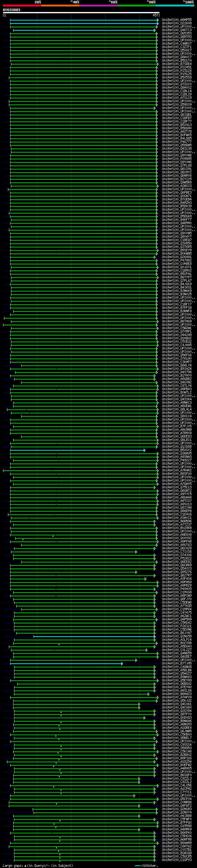Screen dimensions: 197x868
Task: Click the UniRef100_B5DGH0 hit name
Action: point(176,128)
